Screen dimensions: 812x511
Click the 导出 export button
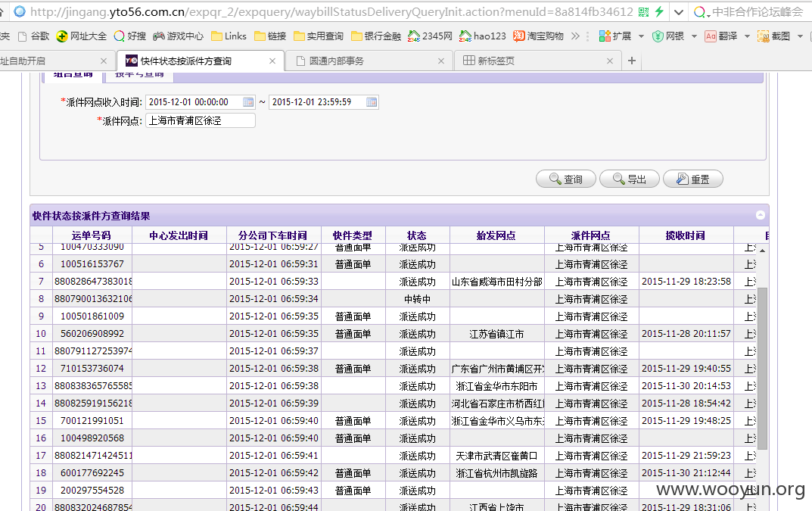click(629, 179)
